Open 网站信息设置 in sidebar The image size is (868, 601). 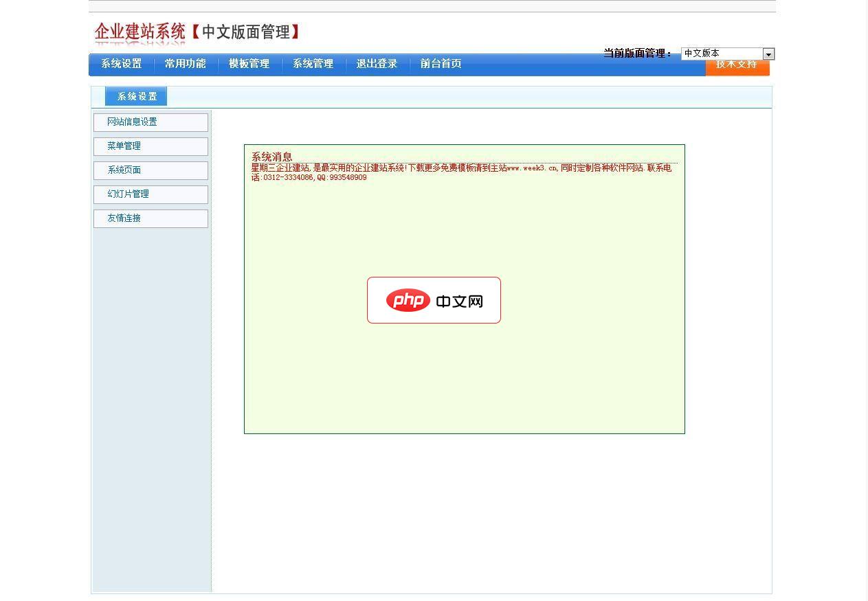coord(151,122)
